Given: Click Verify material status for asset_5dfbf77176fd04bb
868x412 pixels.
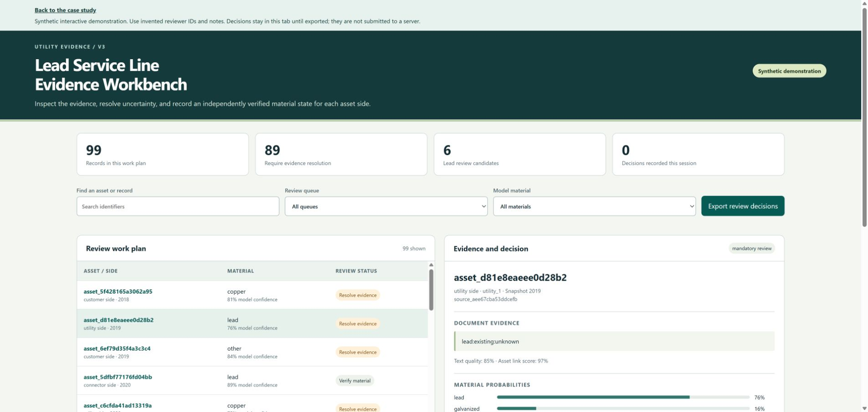Looking at the screenshot, I should (355, 381).
